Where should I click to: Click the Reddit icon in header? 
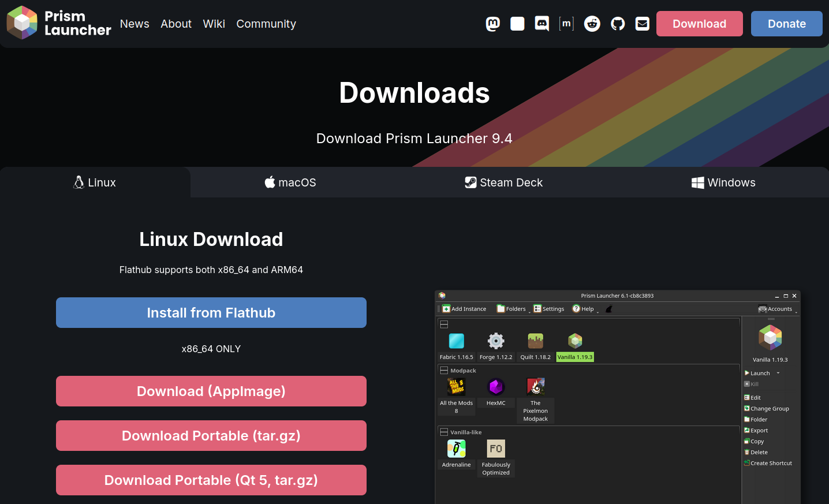592,24
